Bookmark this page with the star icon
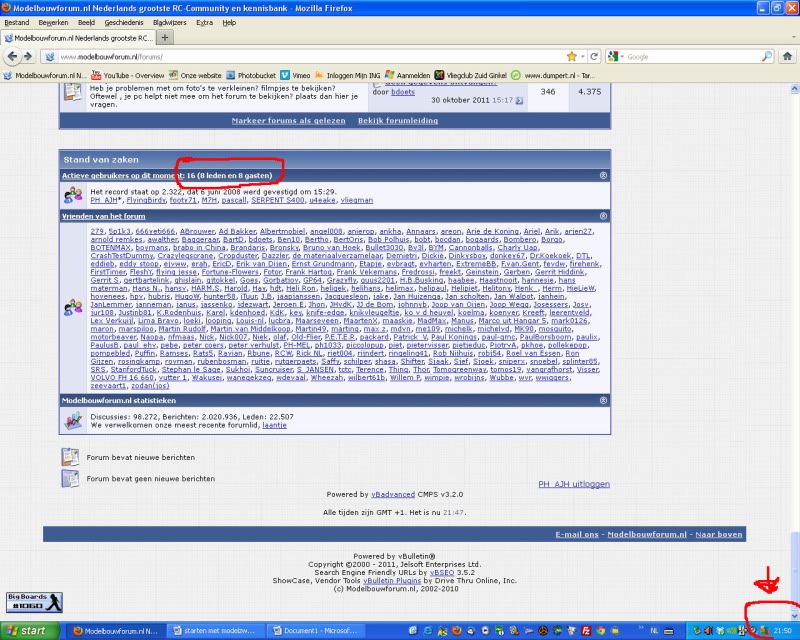The height and width of the screenshot is (640, 800). pos(571,57)
